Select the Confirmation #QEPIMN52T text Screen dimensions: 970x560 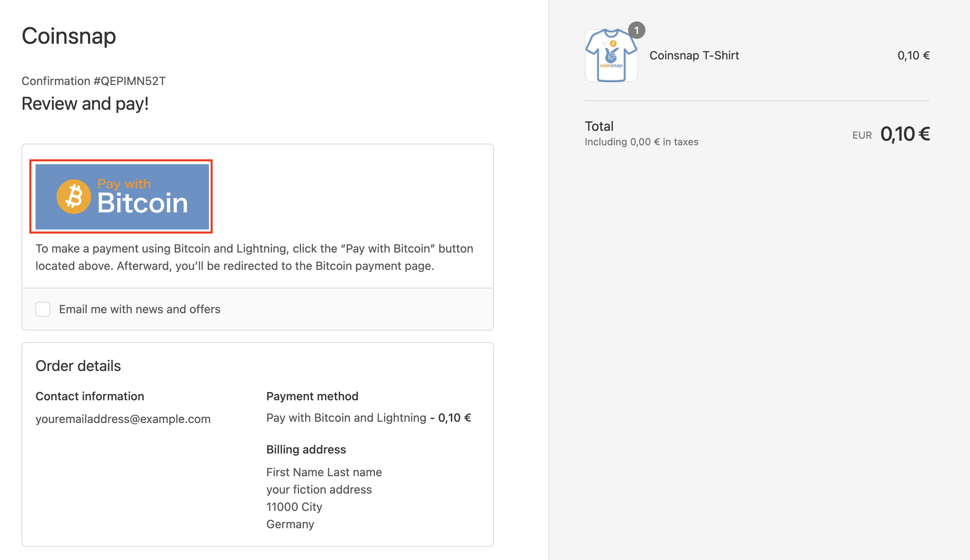[94, 81]
